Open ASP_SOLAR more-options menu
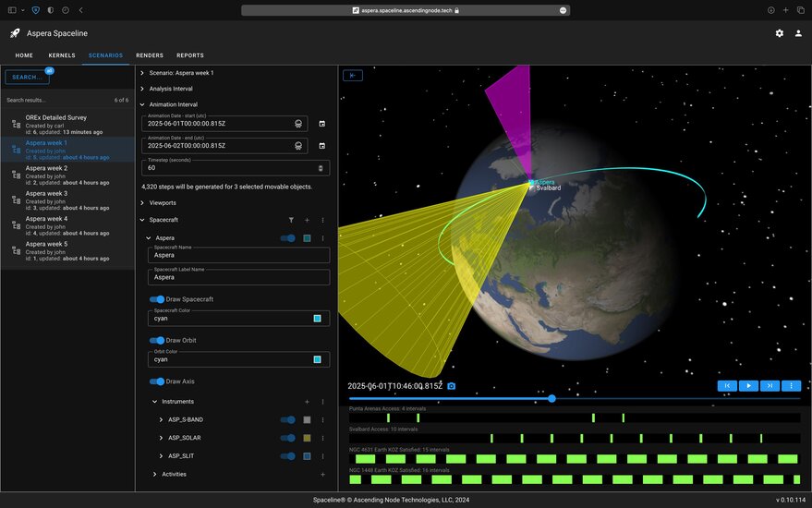 pyautogui.click(x=322, y=438)
